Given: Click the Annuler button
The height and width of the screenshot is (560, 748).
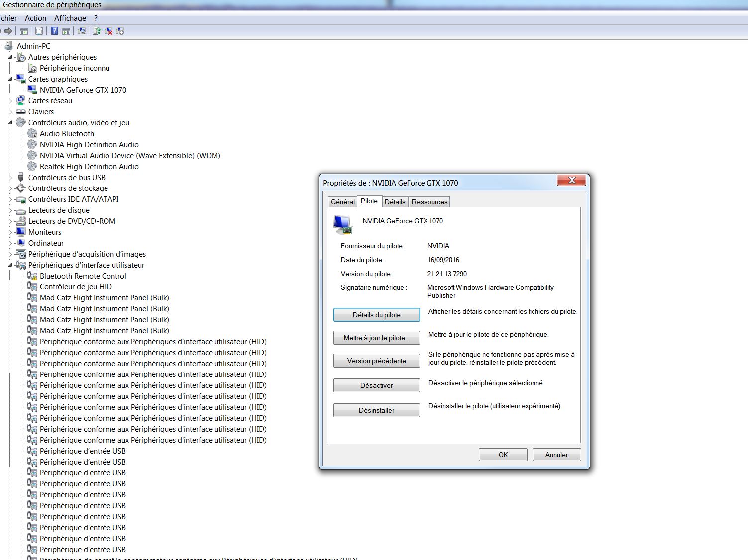Looking at the screenshot, I should click(x=556, y=455).
